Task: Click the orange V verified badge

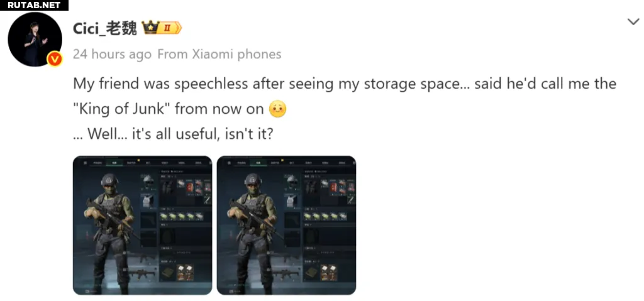Action: (54, 59)
